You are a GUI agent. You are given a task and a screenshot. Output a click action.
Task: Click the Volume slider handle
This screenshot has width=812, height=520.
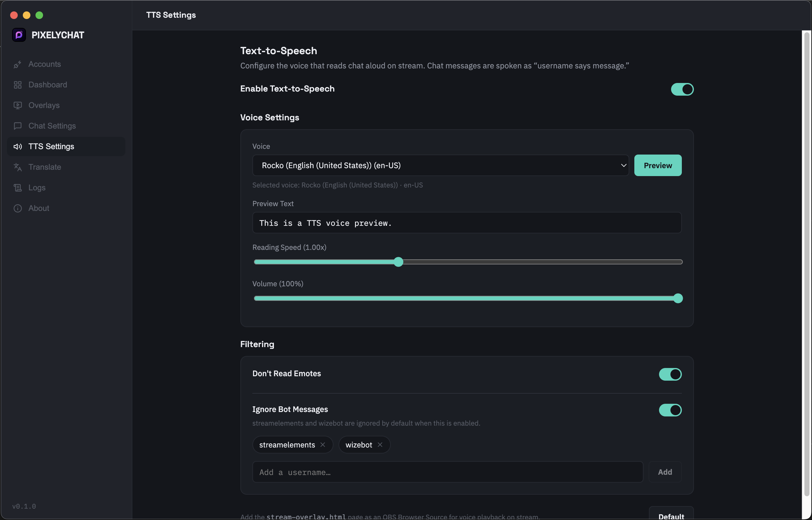678,299
